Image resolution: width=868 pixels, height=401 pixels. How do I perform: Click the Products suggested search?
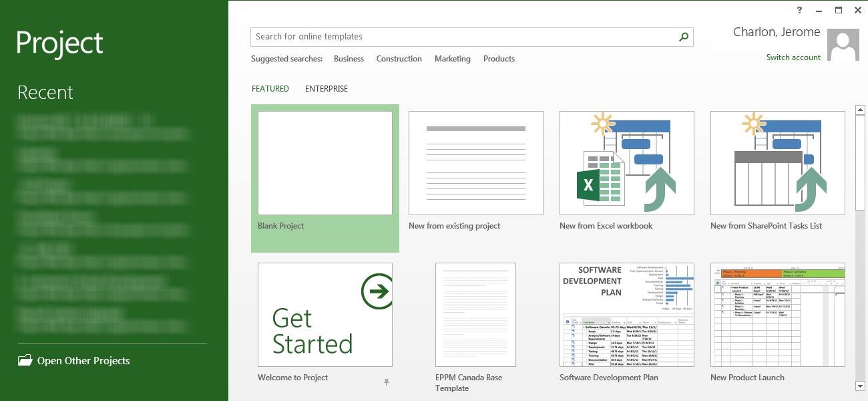tap(499, 59)
